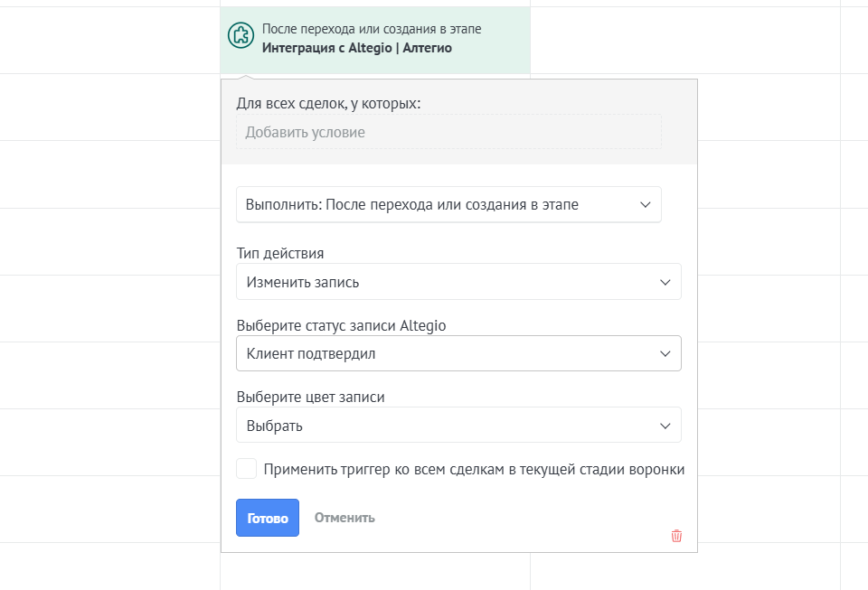Open the 'Выполнить: После перехода' dropdown
868x590 pixels.
tap(448, 204)
